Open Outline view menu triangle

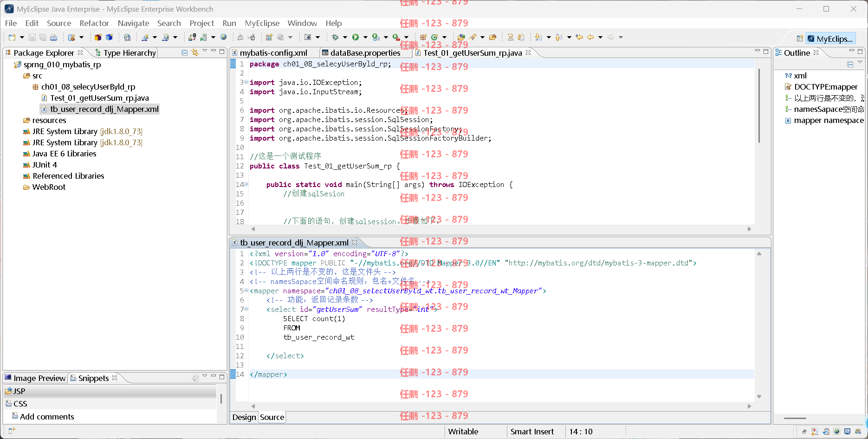tap(860, 63)
